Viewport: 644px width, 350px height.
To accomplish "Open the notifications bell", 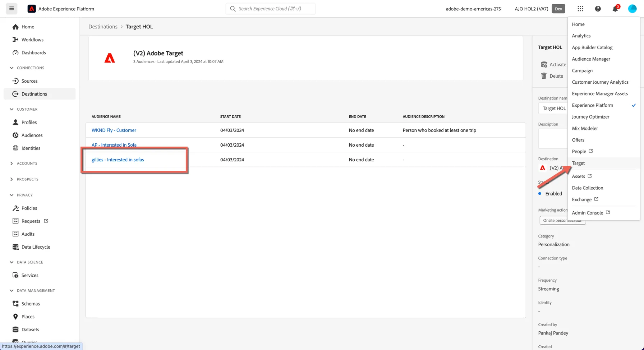I will pyautogui.click(x=615, y=9).
